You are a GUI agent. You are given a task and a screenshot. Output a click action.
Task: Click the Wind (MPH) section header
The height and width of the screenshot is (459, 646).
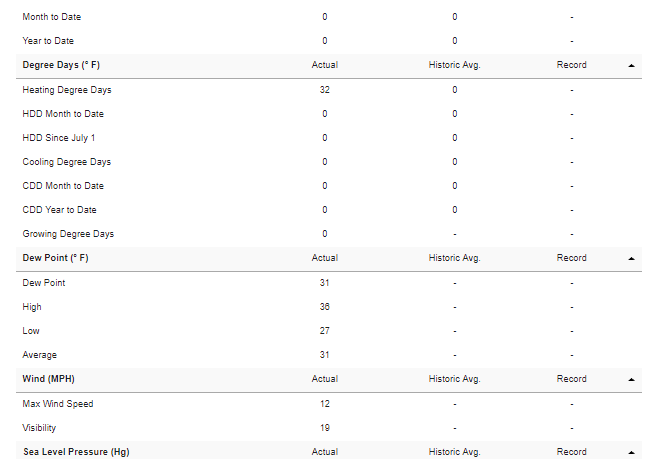click(x=48, y=379)
